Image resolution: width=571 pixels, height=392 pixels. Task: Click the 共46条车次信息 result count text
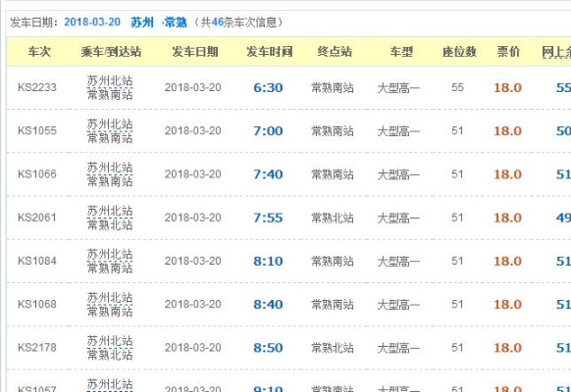[238, 23]
